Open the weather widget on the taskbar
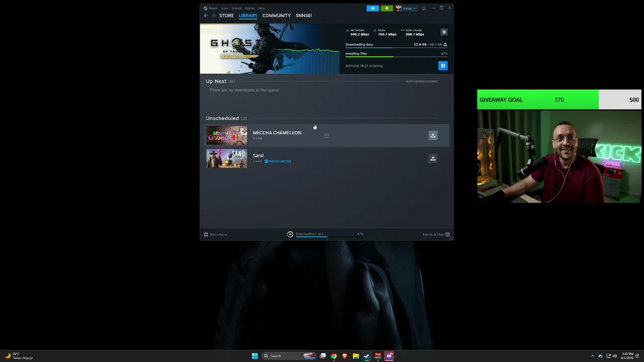Image resolution: width=644 pixels, height=362 pixels. tap(19, 356)
